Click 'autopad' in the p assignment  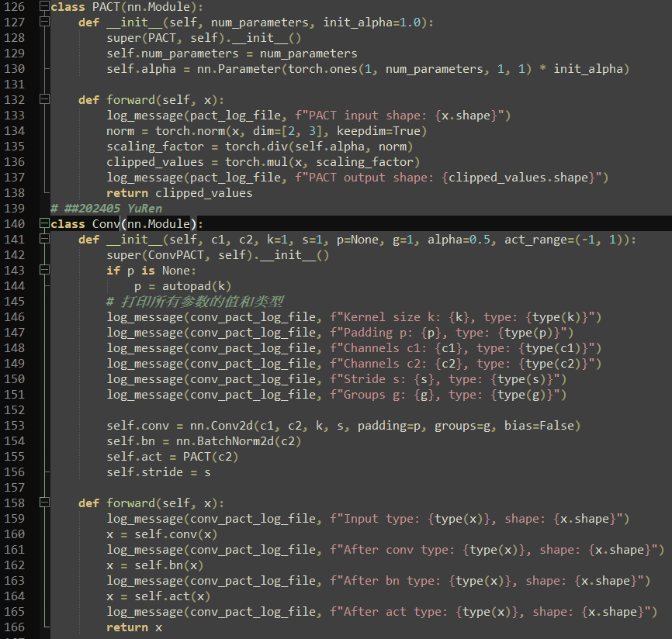point(186,286)
